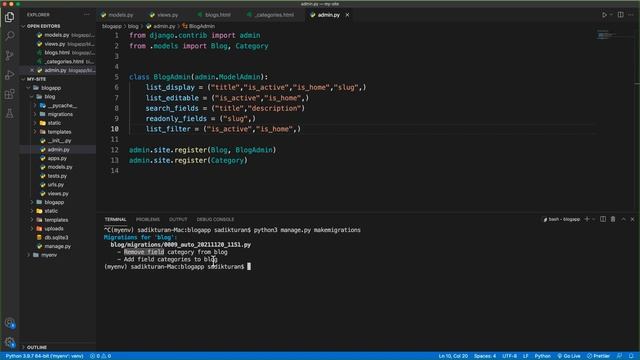This screenshot has width=640, height=360.
Task: Open the Explorer view in activity bar
Action: point(9,17)
